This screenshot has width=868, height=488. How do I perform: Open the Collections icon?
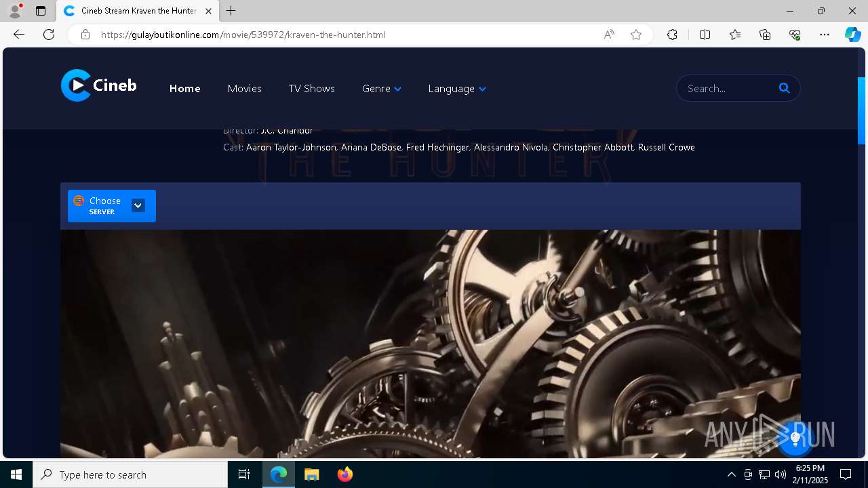(x=765, y=35)
